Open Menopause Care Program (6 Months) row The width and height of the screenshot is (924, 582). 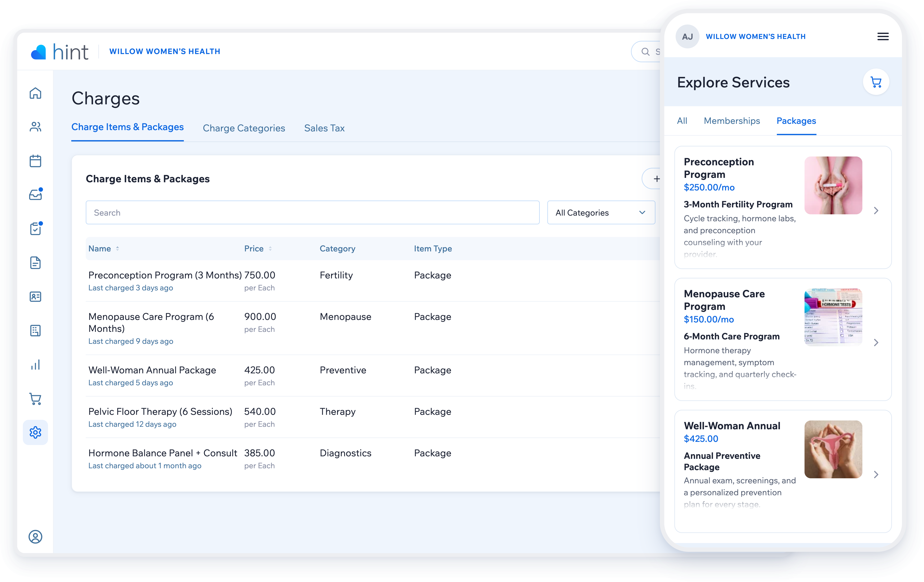[x=372, y=328]
